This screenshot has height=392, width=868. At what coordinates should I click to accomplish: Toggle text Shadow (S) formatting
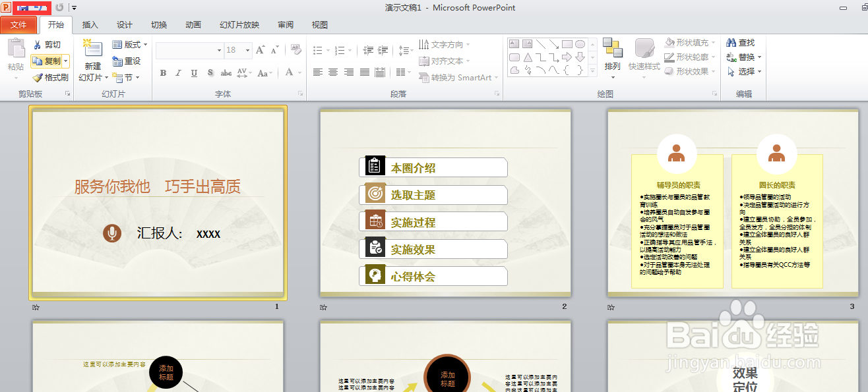click(210, 73)
